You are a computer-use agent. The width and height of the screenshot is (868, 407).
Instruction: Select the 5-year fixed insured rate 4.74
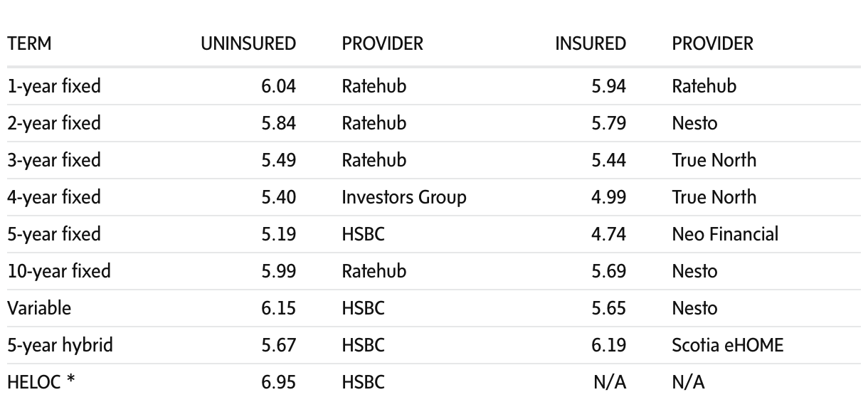coord(609,234)
